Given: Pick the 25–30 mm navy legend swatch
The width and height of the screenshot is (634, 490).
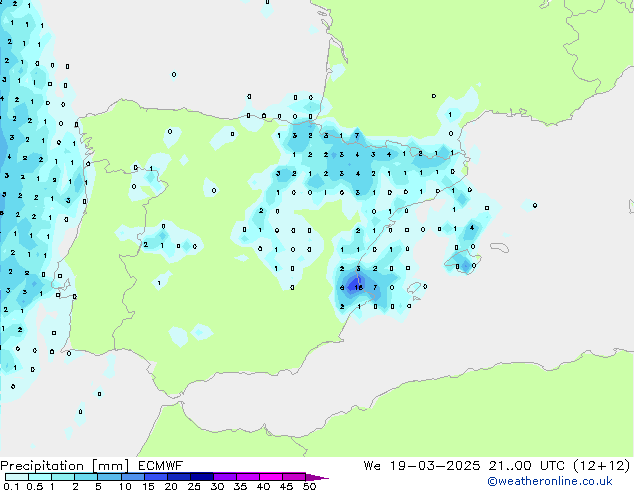Looking at the screenshot, I should 201,477.
